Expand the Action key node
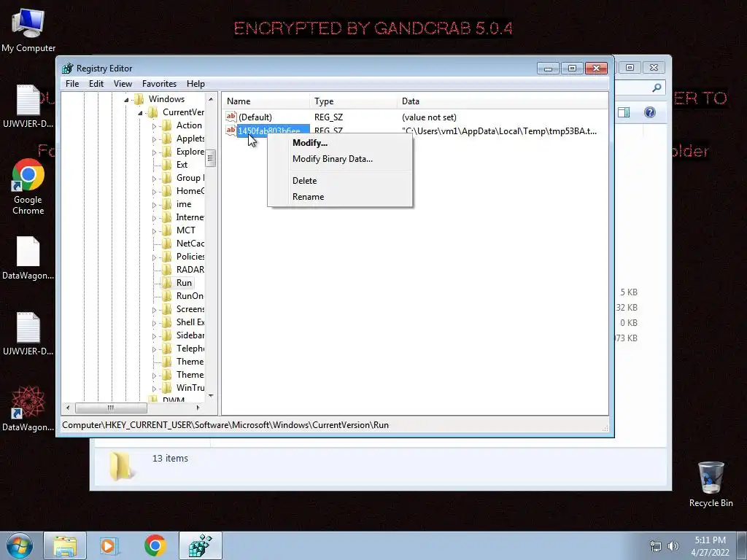The image size is (747, 560). [154, 126]
